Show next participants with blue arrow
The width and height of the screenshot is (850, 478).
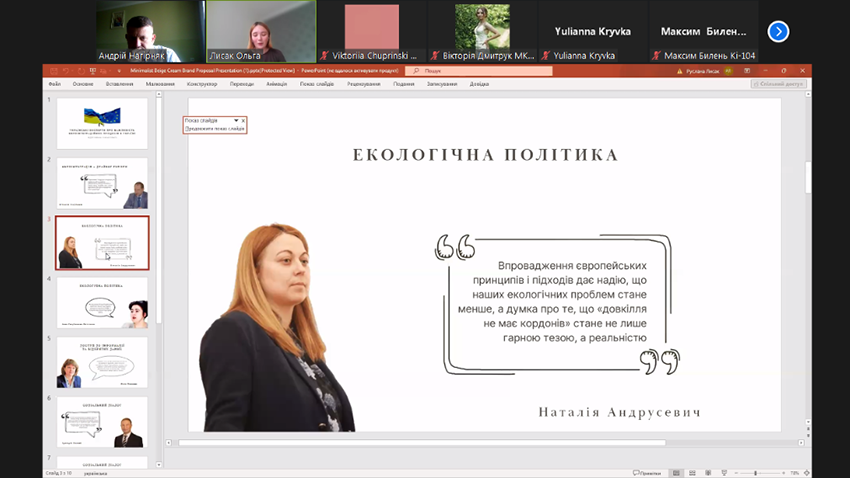click(x=778, y=32)
